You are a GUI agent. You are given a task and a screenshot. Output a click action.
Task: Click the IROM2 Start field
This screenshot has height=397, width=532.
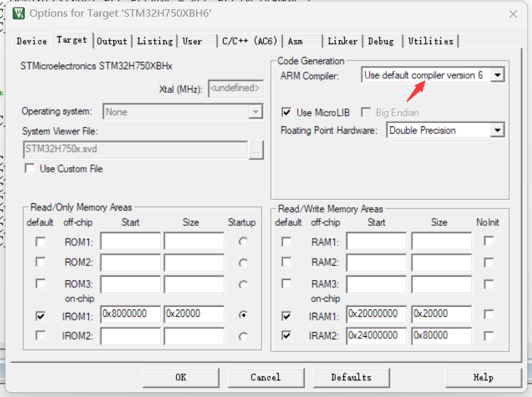[130, 336]
